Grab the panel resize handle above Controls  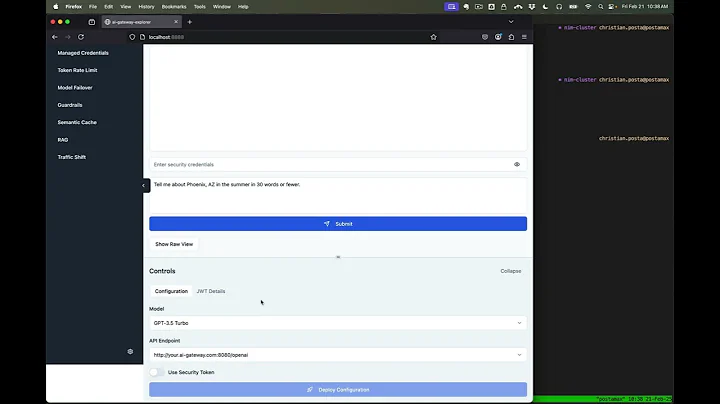pyautogui.click(x=338, y=257)
